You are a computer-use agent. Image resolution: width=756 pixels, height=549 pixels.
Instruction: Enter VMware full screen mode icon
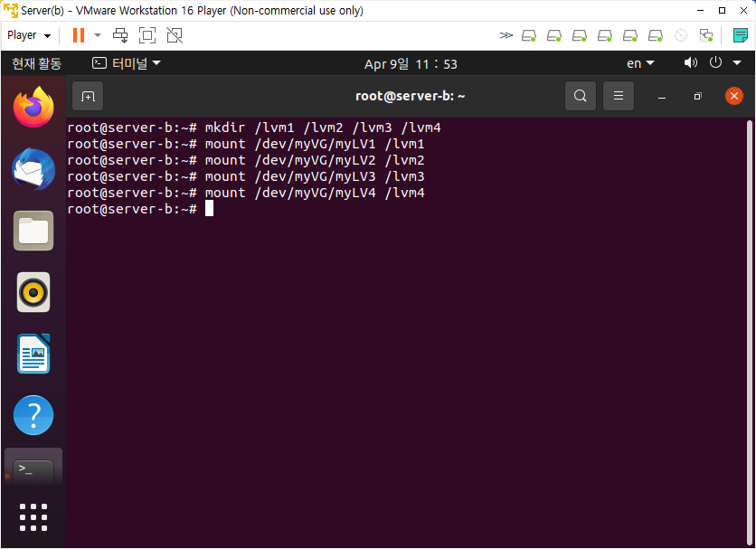coord(147,35)
